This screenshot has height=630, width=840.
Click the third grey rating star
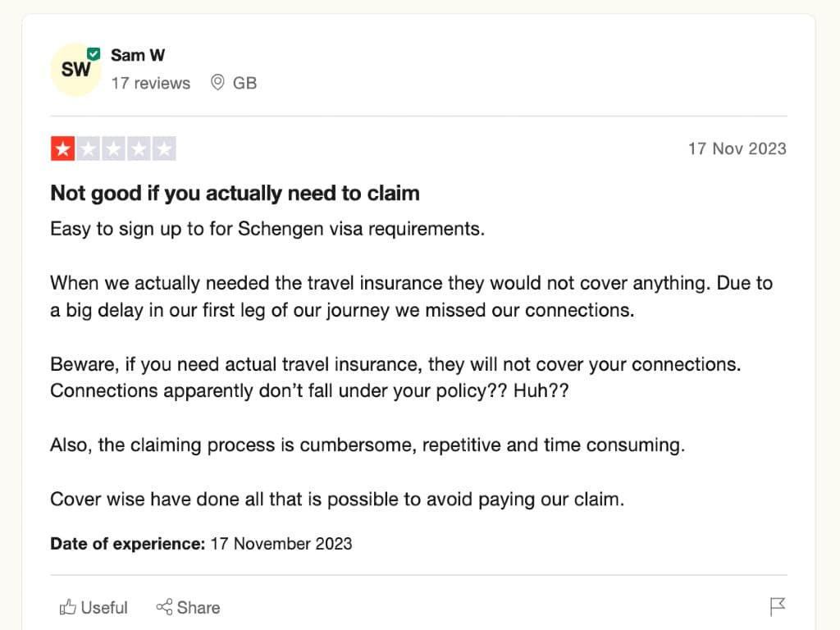pyautogui.click(x=113, y=149)
